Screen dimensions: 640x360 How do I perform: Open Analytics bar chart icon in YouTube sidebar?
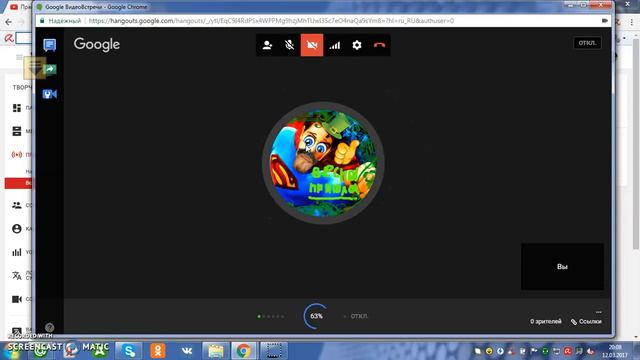[17, 252]
